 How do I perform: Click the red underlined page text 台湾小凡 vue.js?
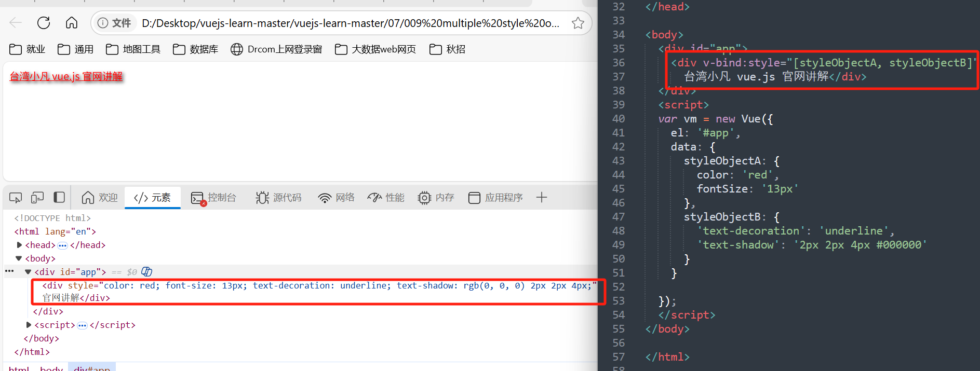click(x=66, y=77)
